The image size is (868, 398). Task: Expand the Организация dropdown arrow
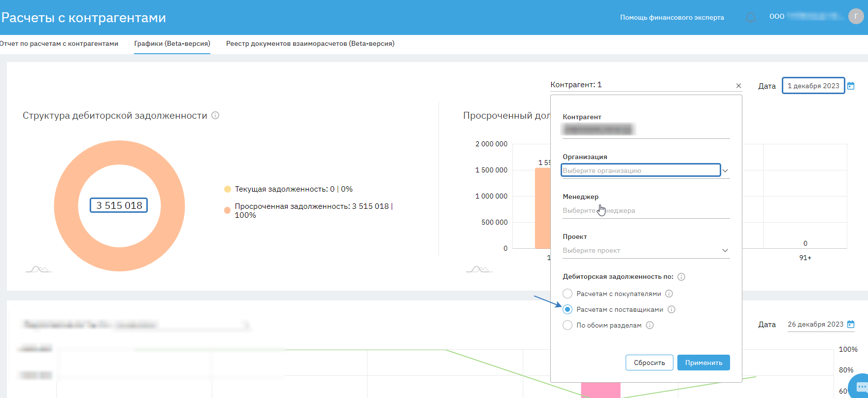(x=725, y=170)
